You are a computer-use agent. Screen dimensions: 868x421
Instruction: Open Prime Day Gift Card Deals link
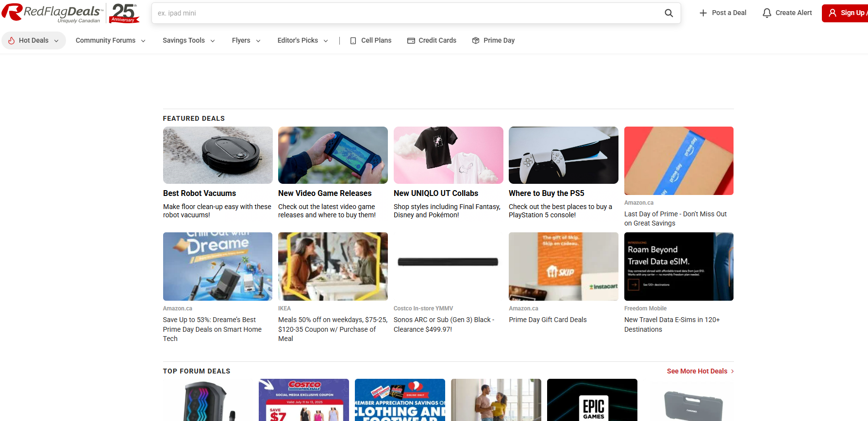(548, 320)
